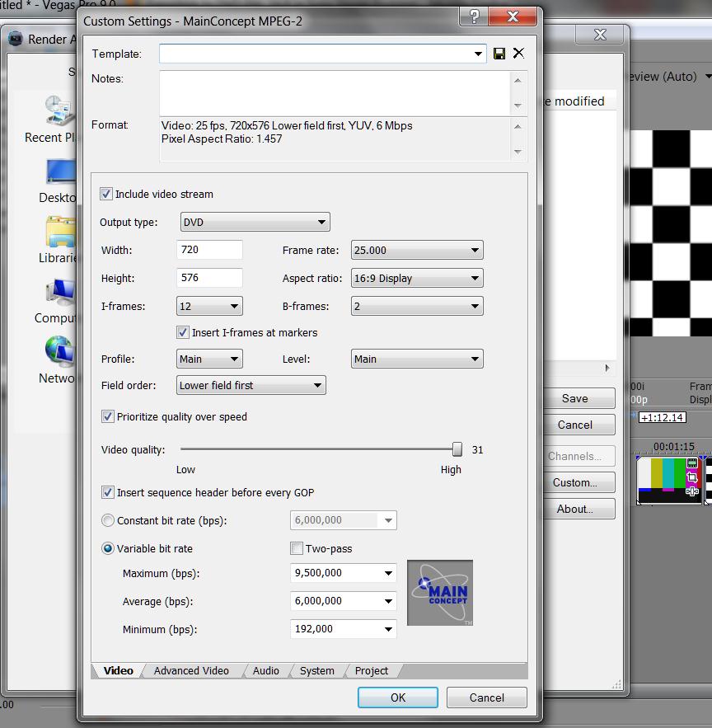Click the OK button

pyautogui.click(x=397, y=697)
